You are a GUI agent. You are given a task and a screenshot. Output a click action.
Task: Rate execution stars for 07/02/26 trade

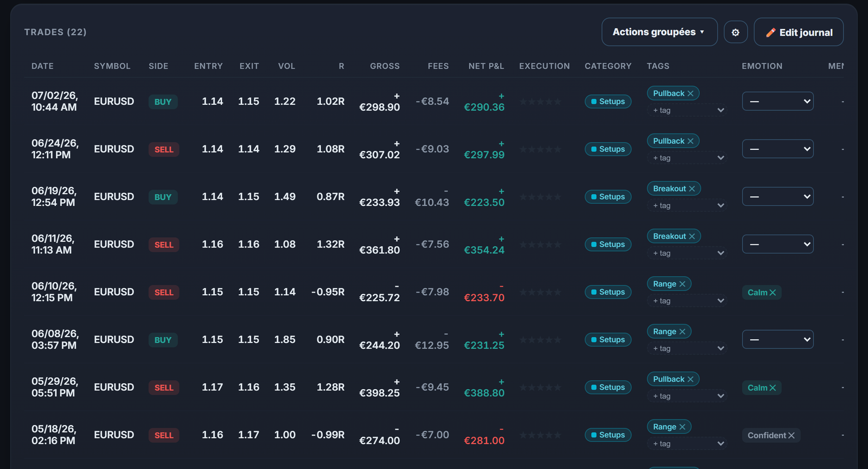click(540, 102)
